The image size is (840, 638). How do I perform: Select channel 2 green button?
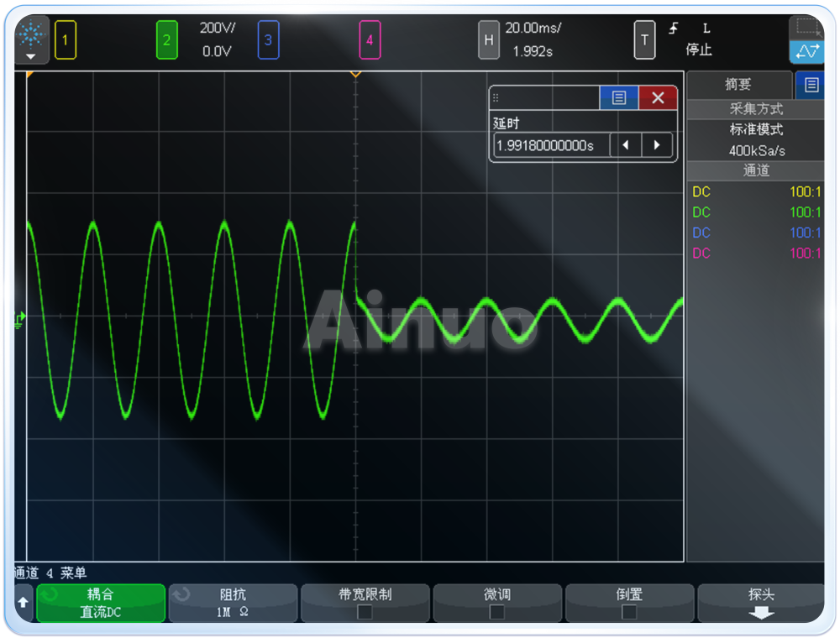pos(166,39)
